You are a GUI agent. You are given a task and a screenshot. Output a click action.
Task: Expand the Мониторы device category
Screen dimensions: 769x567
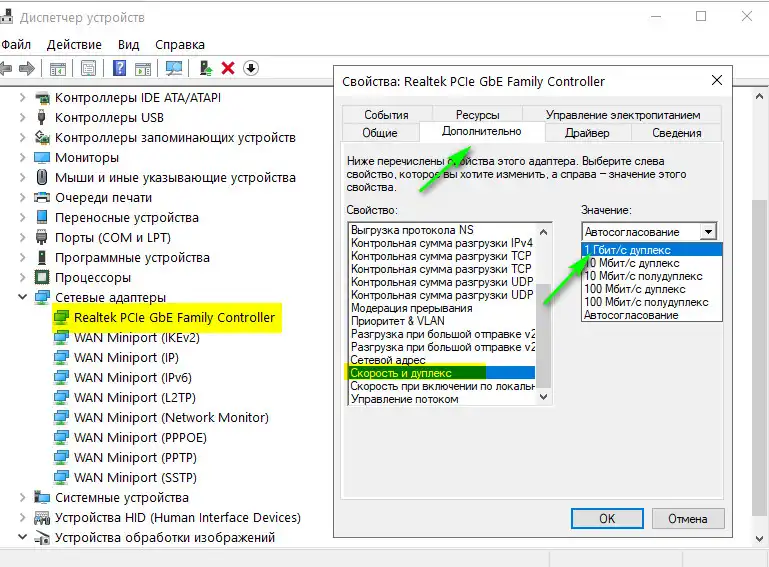click(24, 158)
